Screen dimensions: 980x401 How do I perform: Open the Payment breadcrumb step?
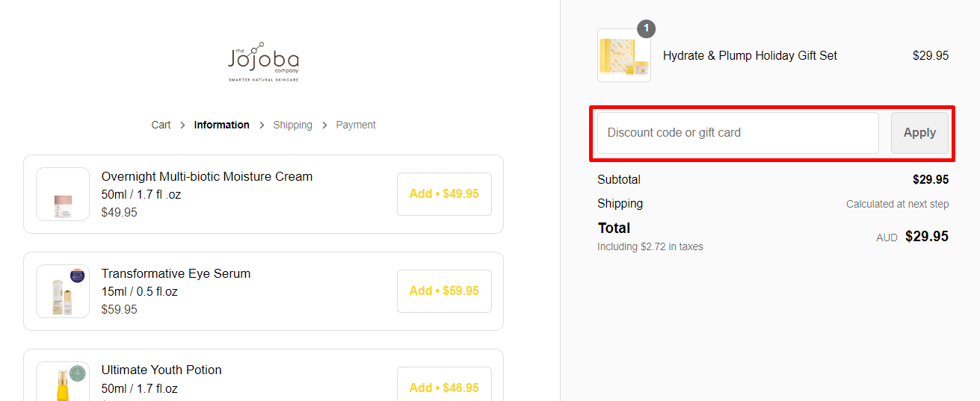[356, 125]
